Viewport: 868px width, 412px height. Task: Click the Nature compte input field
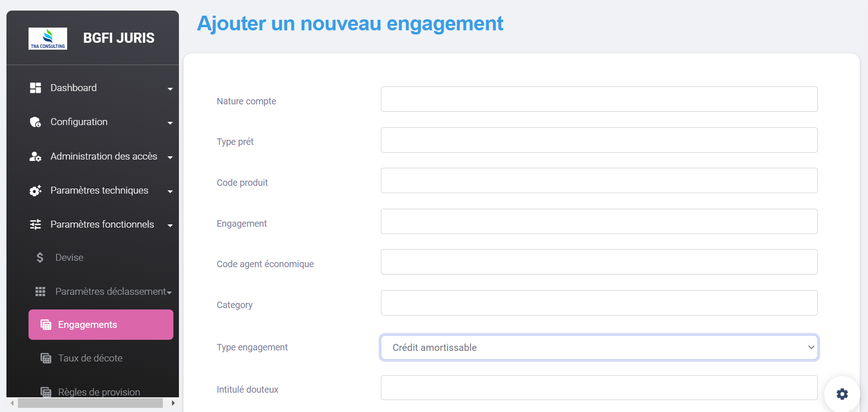click(x=599, y=99)
